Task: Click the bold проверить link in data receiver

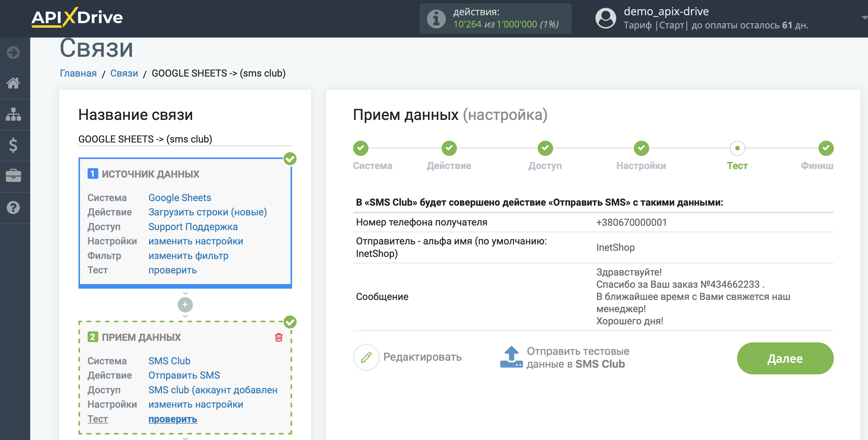Action: coord(173,419)
